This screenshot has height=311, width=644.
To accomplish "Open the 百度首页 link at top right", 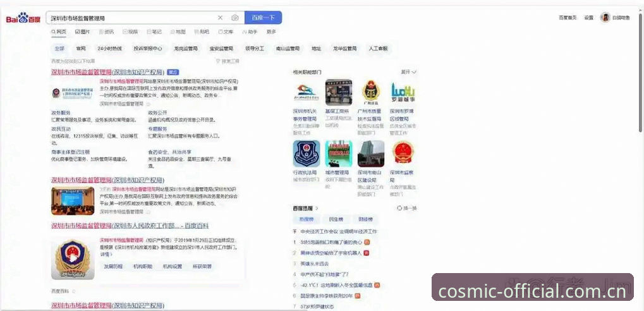I will pyautogui.click(x=568, y=18).
